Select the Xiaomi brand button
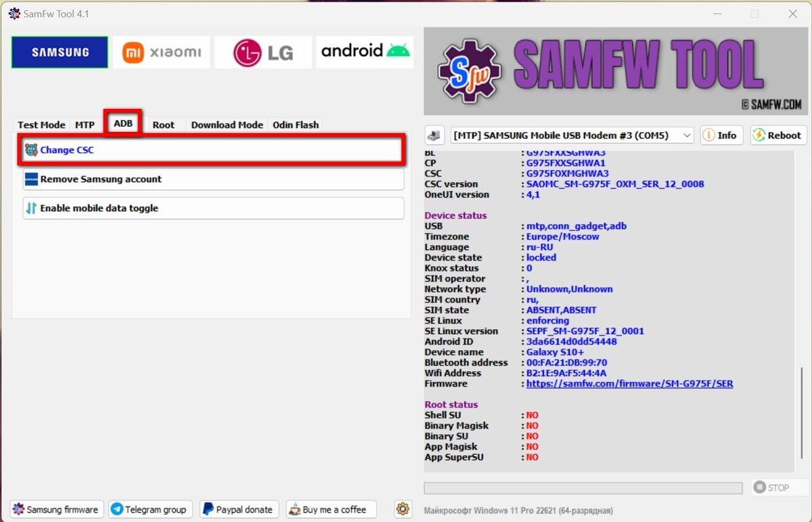This screenshot has width=812, height=522. point(162,52)
